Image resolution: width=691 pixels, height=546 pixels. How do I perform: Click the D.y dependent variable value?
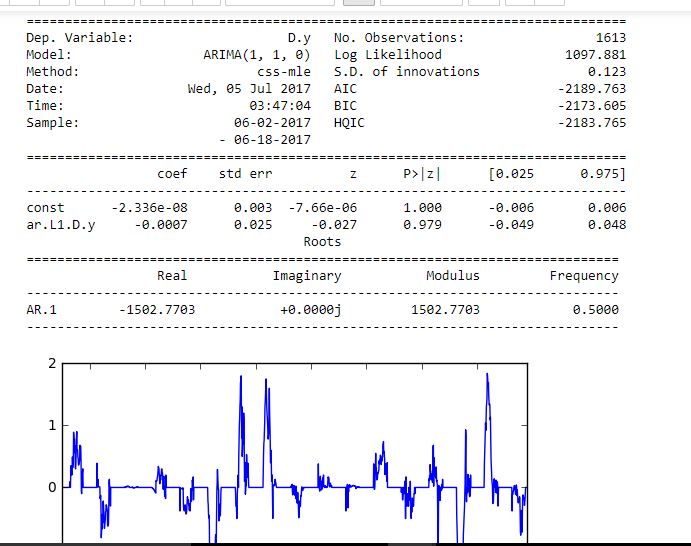pyautogui.click(x=299, y=38)
